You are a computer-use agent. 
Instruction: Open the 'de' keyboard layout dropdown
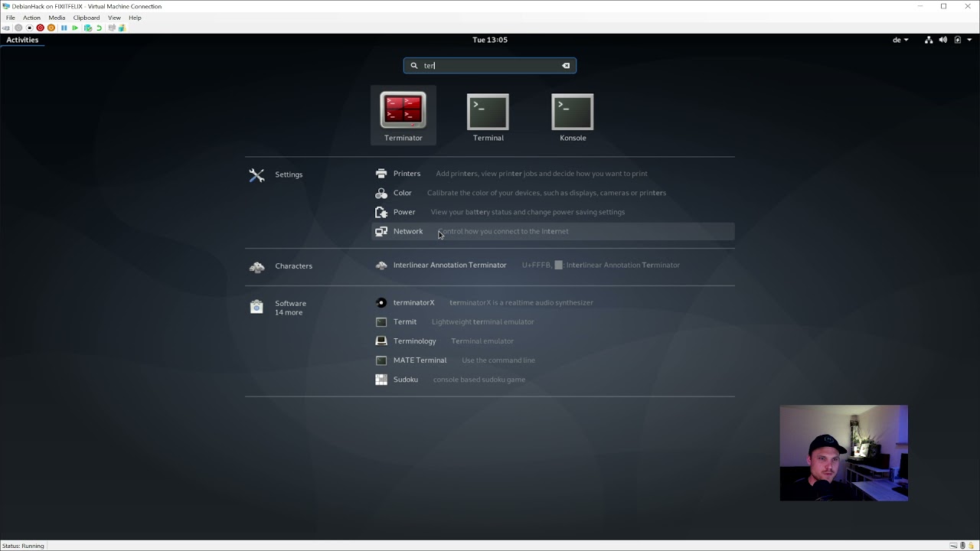(x=900, y=40)
